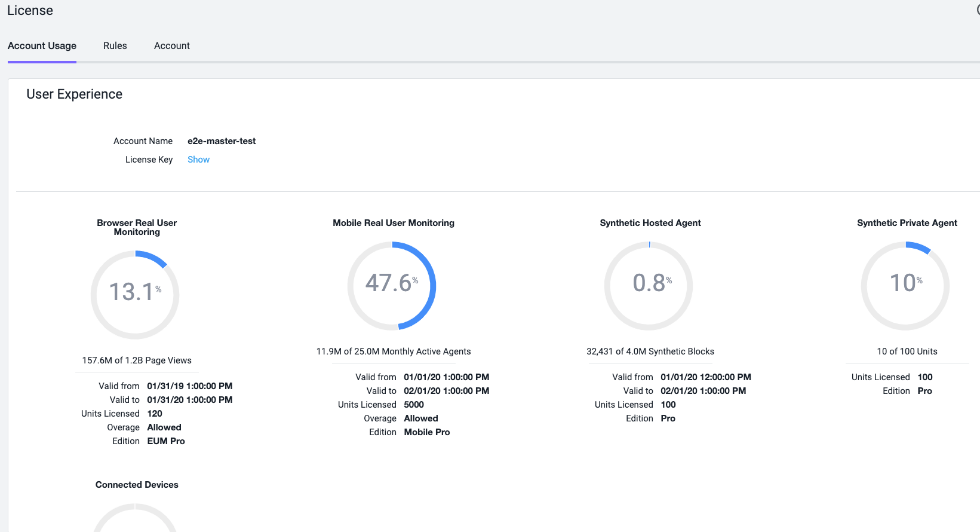Image resolution: width=980 pixels, height=532 pixels.
Task: Click Mobile RUM valid-from 01/01/20 1:00:00 PM
Action: tap(447, 377)
